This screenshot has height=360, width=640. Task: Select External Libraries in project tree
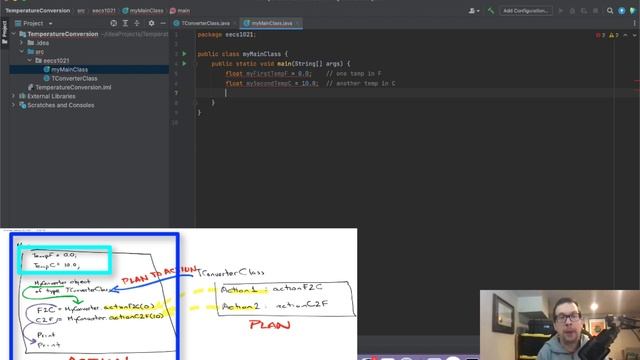47,96
